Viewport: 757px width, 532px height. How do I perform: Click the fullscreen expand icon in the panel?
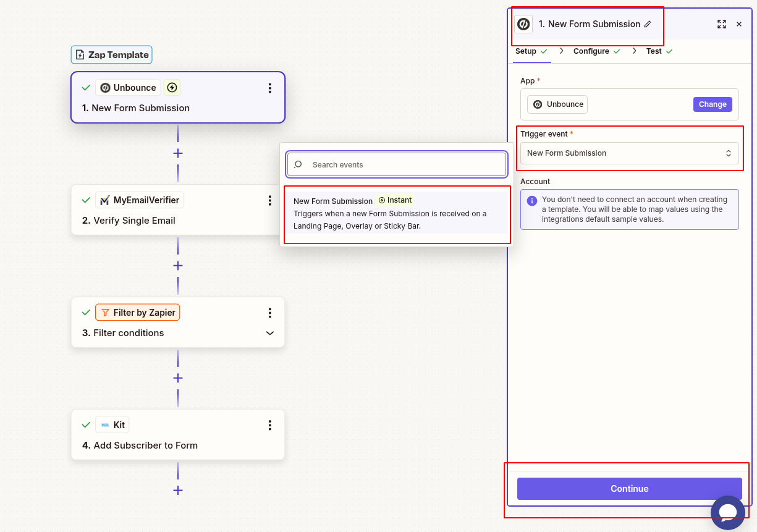coord(722,24)
